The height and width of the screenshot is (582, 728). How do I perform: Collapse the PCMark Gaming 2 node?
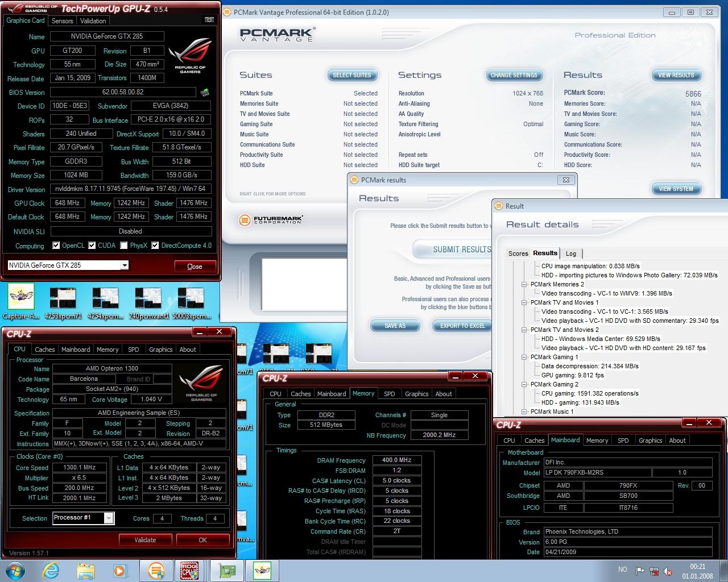[524, 384]
